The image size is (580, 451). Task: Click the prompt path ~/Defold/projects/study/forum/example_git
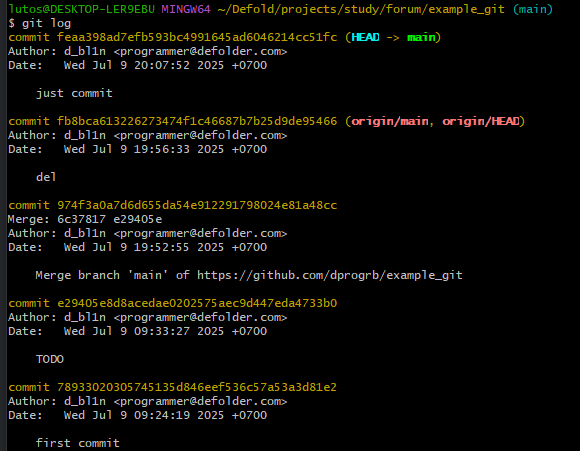point(361,9)
